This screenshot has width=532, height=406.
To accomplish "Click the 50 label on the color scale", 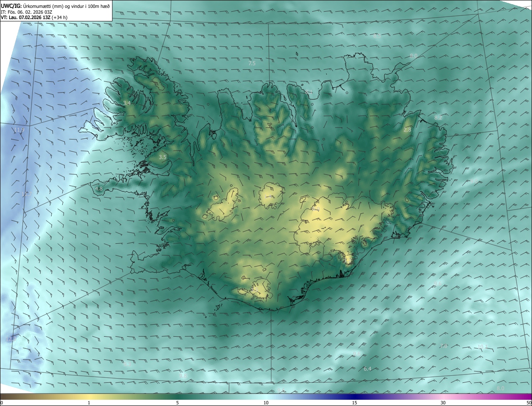I will pos(529,403).
